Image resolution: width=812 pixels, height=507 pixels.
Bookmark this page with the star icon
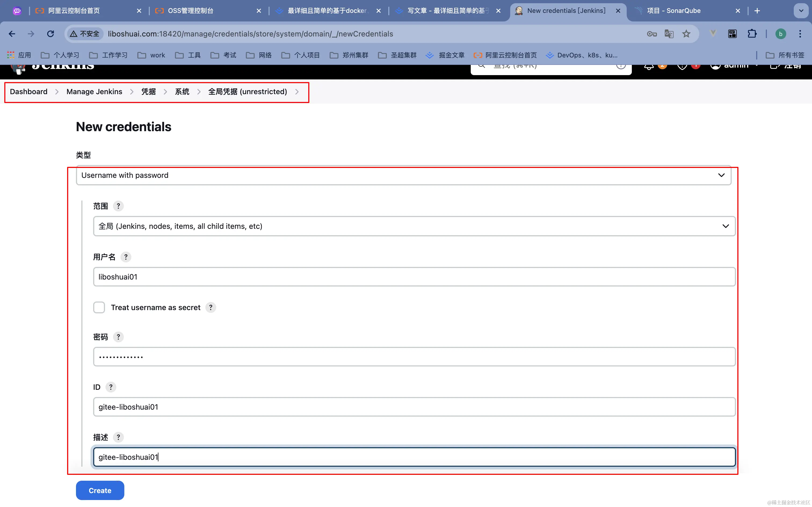click(x=686, y=34)
